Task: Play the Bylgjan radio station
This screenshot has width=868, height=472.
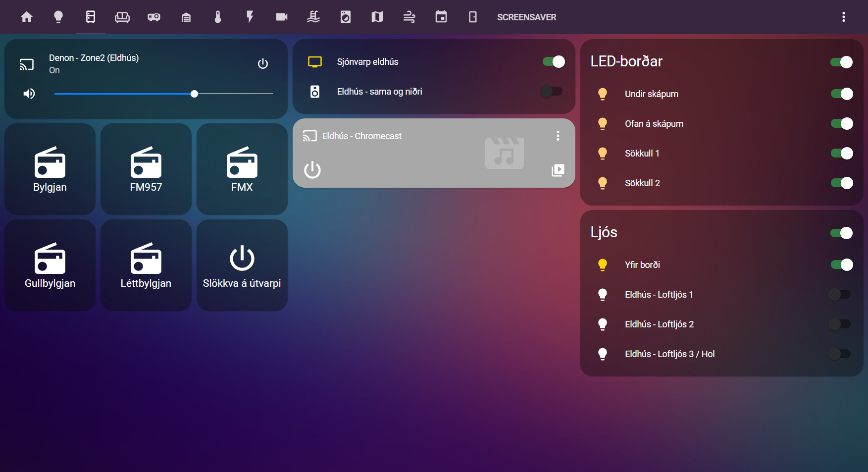Action: click(50, 169)
